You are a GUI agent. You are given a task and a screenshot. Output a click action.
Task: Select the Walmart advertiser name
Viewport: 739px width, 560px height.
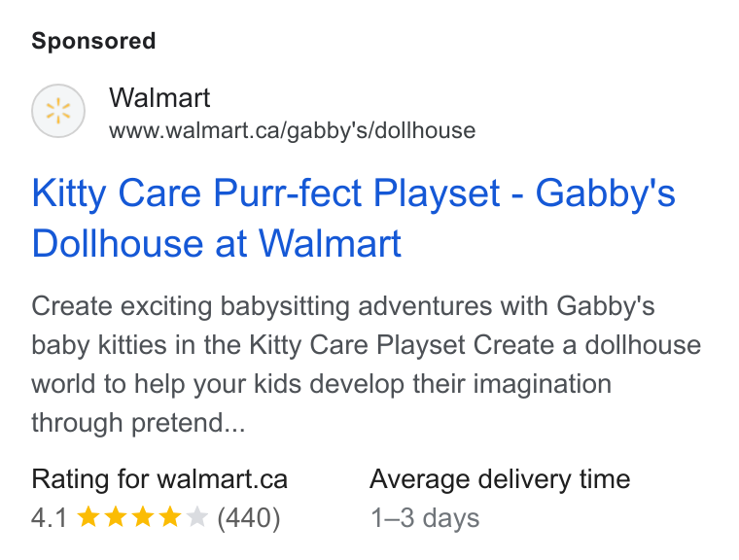point(159,97)
